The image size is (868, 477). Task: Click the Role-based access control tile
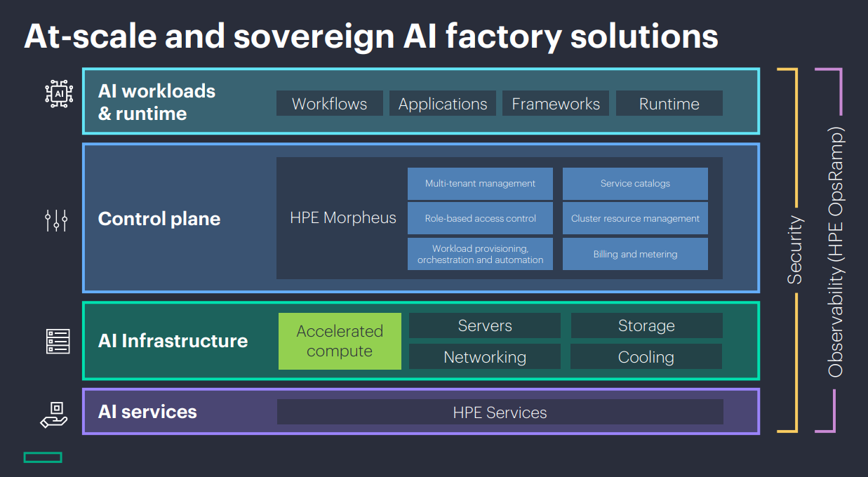click(x=480, y=219)
